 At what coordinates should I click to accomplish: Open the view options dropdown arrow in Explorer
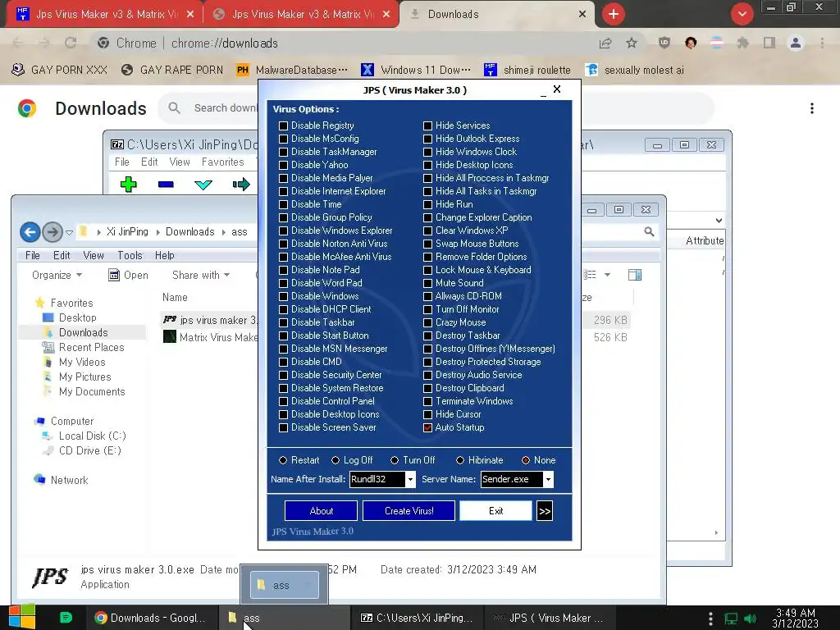point(607,275)
